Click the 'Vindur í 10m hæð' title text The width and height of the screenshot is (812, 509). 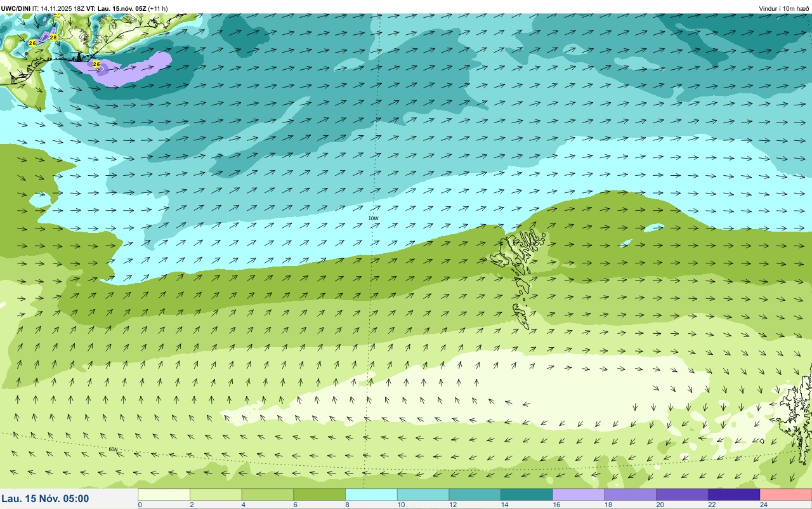783,8
